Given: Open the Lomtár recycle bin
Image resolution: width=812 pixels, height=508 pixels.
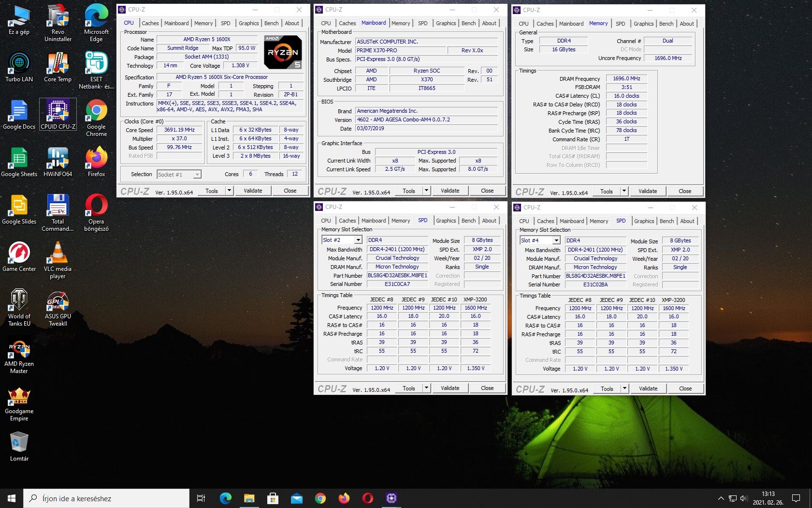Looking at the screenshot, I should [x=19, y=447].
